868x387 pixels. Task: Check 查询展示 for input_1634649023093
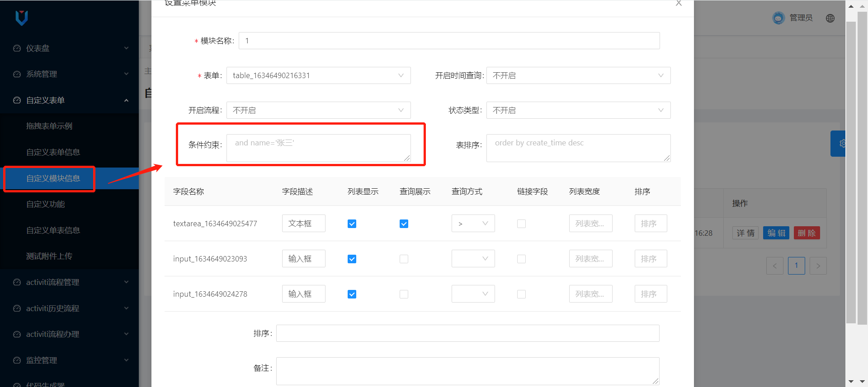404,259
